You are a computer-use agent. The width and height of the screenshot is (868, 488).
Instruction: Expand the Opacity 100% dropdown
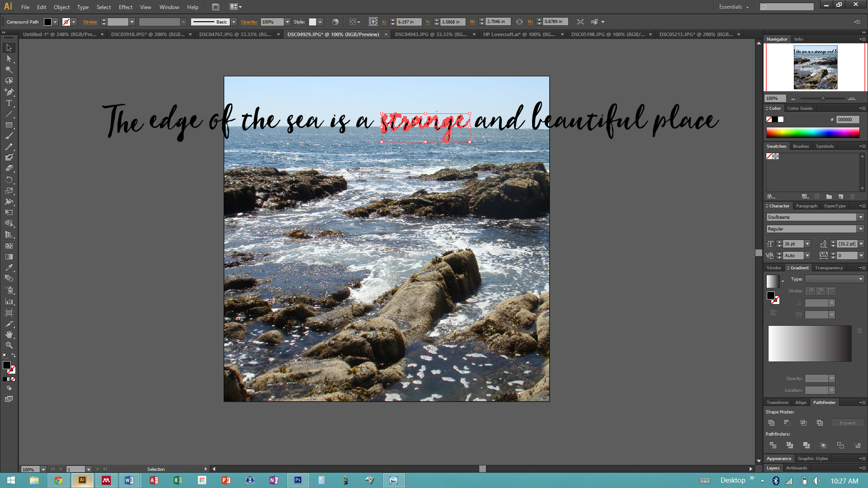point(288,22)
